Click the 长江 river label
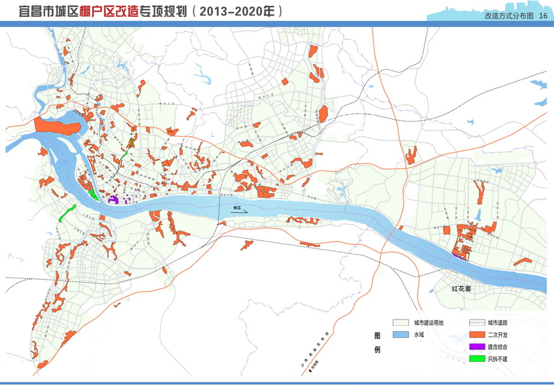 point(236,208)
